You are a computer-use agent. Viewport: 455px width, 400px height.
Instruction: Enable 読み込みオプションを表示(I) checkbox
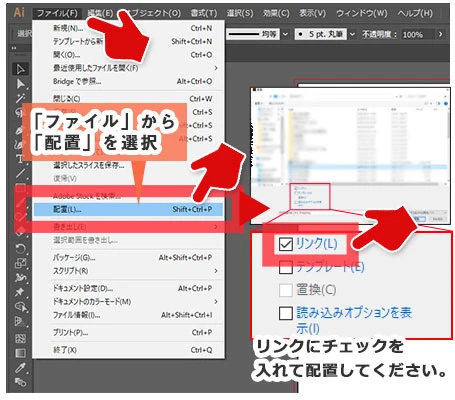[286, 313]
